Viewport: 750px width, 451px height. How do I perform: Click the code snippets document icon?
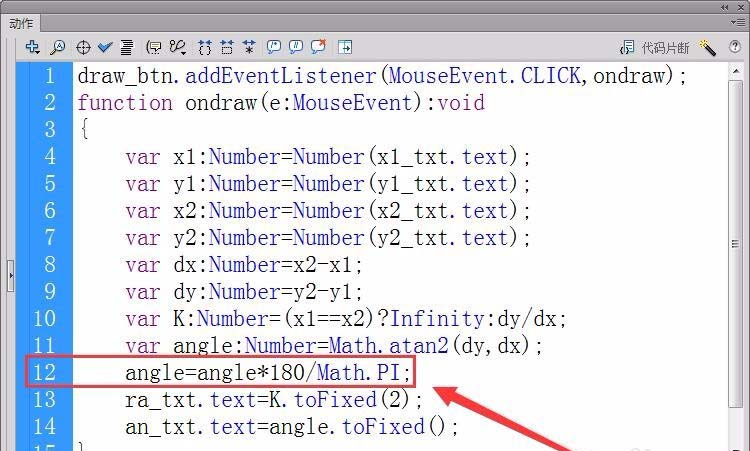click(627, 47)
